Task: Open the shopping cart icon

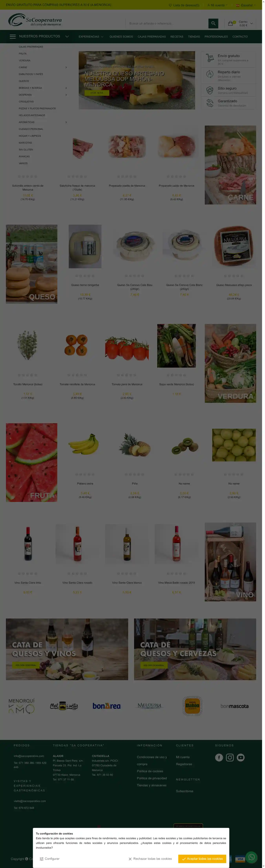Action: pyautogui.click(x=231, y=23)
